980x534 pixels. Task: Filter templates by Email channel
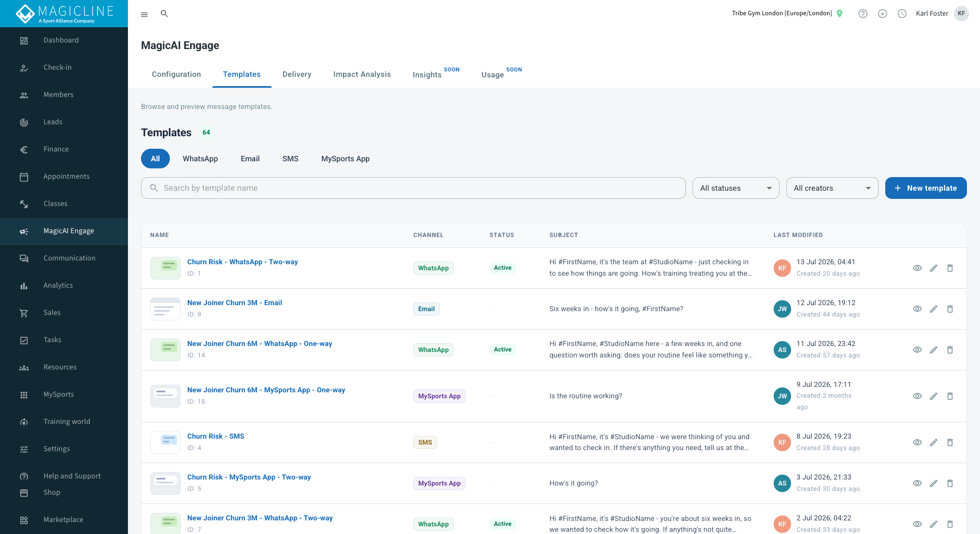click(x=250, y=159)
